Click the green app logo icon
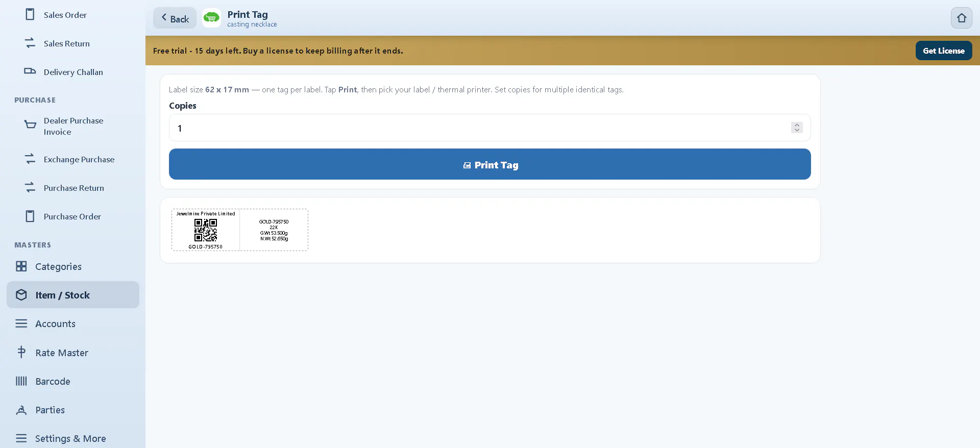 click(x=211, y=18)
